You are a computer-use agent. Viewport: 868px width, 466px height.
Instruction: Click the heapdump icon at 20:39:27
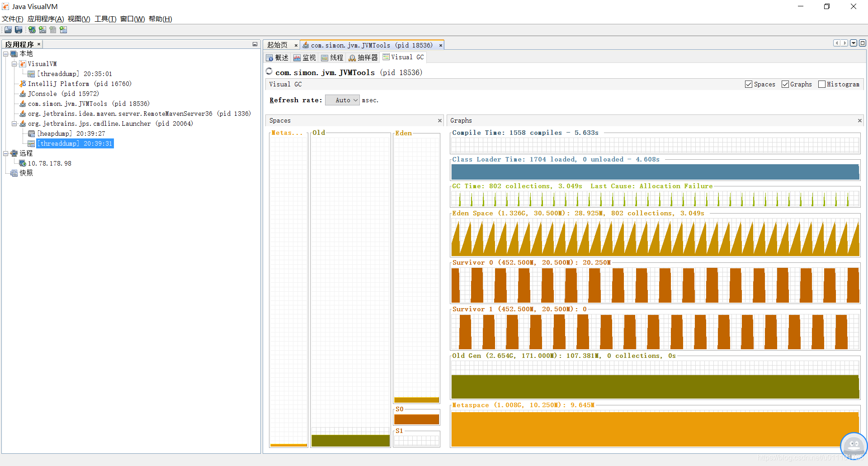[x=31, y=133]
